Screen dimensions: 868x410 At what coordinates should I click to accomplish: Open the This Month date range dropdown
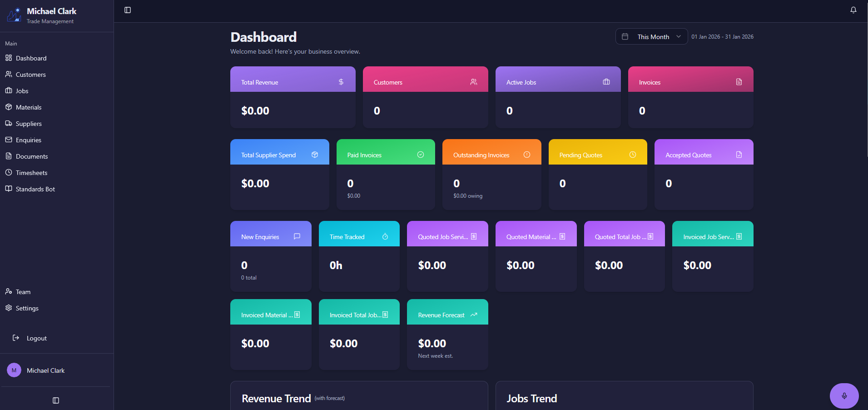click(651, 37)
